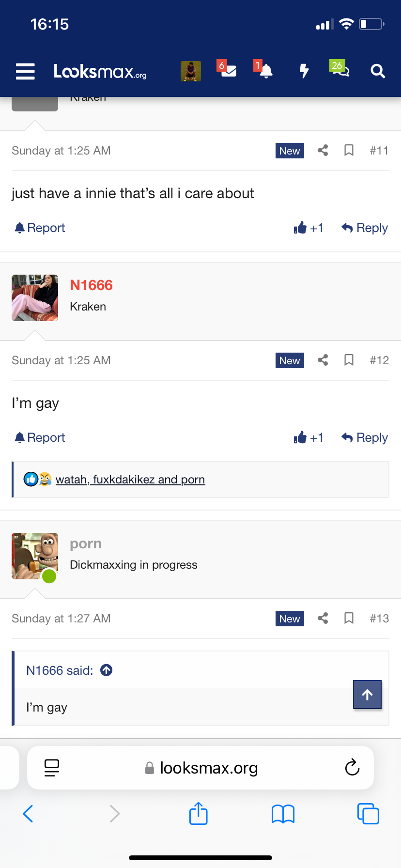Tap the scroll to top arrow button

click(367, 695)
